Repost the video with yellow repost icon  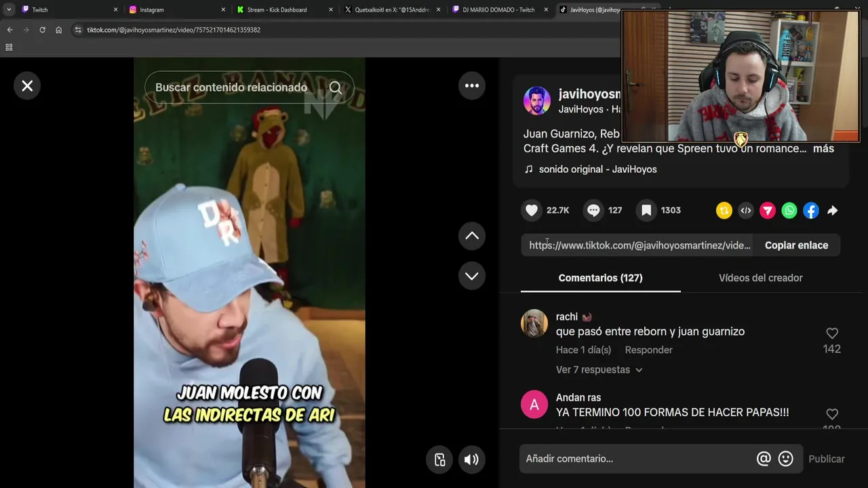724,210
